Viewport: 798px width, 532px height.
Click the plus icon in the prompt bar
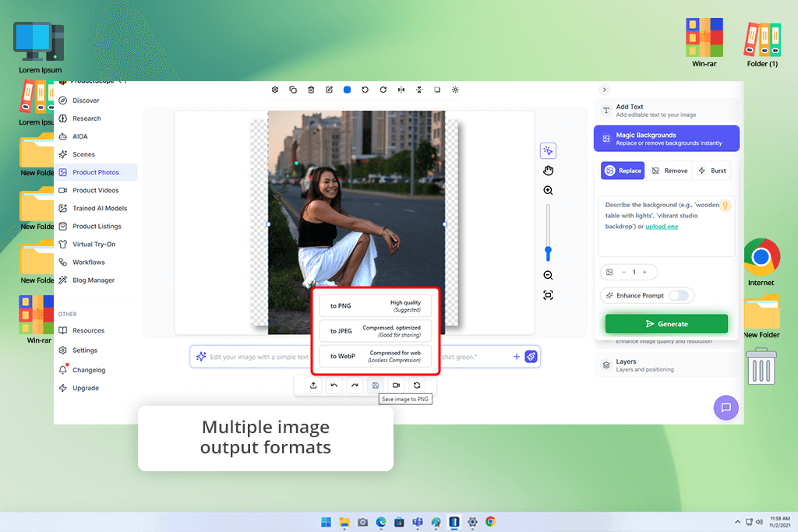516,357
